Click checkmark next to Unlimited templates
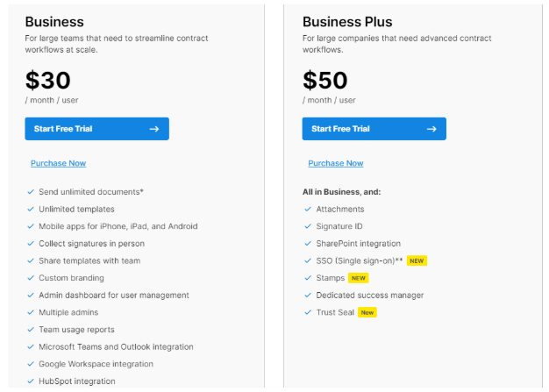Viewport: 549px width, 392px height. (31, 209)
